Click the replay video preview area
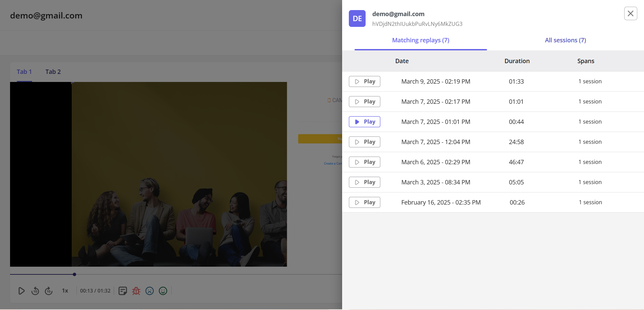This screenshot has width=644, height=310. 149,175
